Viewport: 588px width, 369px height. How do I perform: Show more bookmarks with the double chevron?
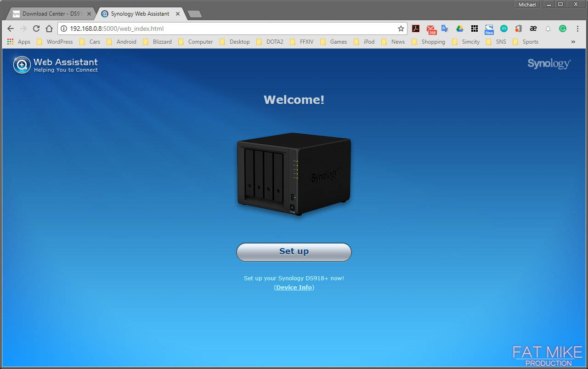[x=573, y=42]
